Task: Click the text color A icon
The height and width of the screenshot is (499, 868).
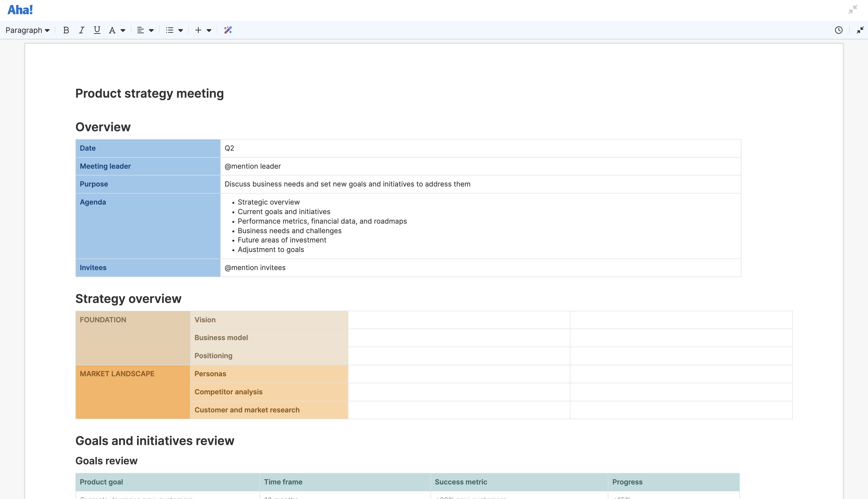Action: pos(112,30)
